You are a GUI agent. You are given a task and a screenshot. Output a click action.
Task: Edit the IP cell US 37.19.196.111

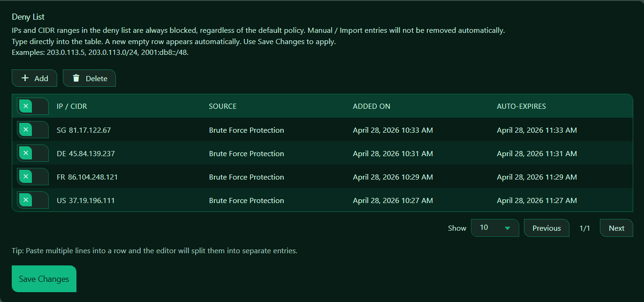[x=86, y=201]
